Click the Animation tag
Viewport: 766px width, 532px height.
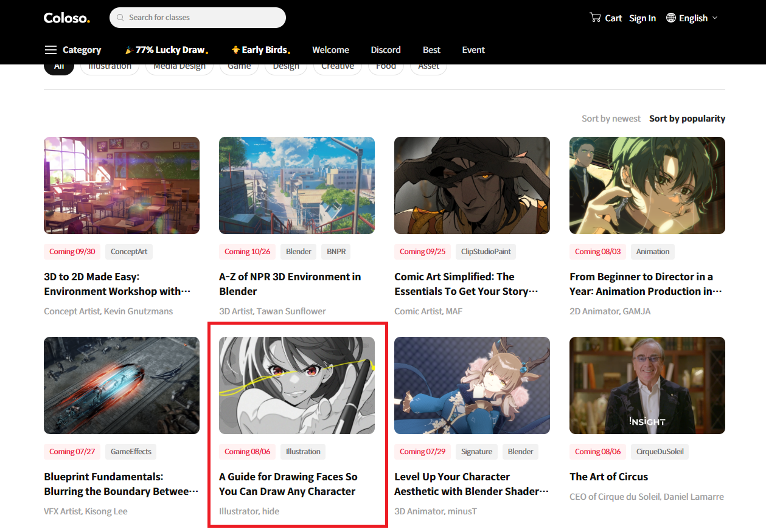[x=653, y=252]
